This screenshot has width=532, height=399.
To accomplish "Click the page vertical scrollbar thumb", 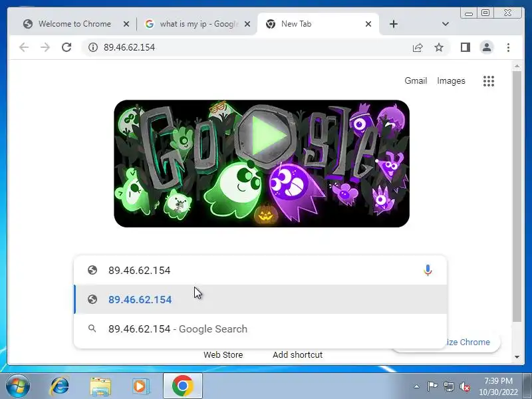I will tap(517, 197).
